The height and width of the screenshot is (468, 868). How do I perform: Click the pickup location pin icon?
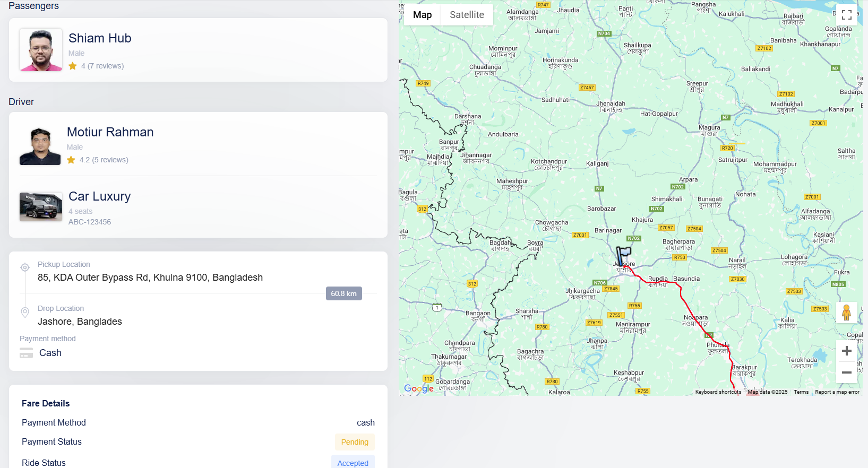click(25, 267)
